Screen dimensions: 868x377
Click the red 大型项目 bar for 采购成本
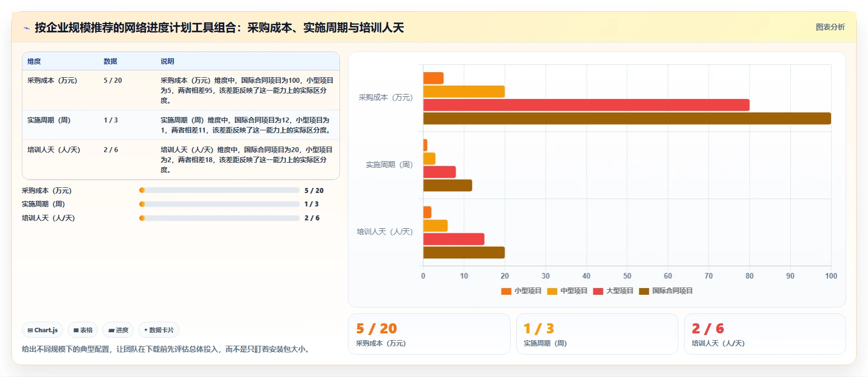586,105
